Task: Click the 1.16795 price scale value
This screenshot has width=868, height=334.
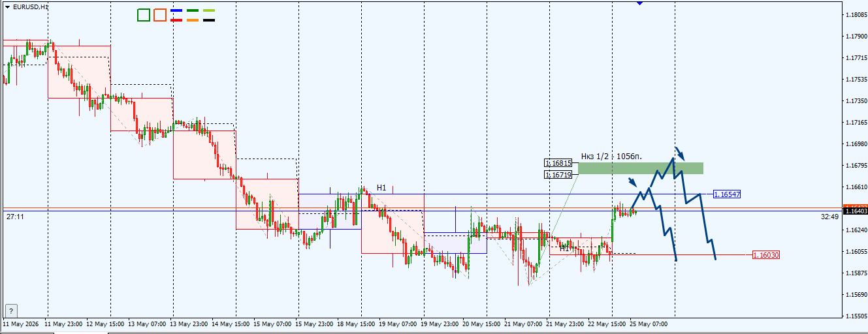Action: click(856, 165)
